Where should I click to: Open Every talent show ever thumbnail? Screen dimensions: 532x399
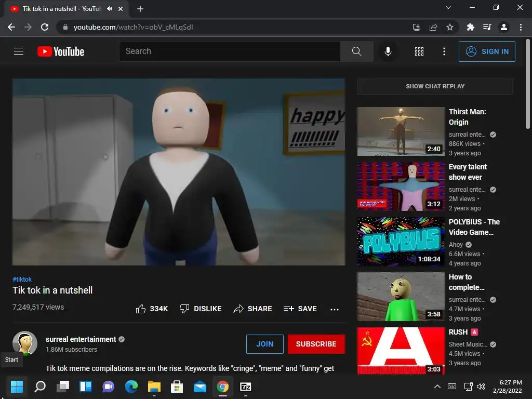(x=401, y=187)
